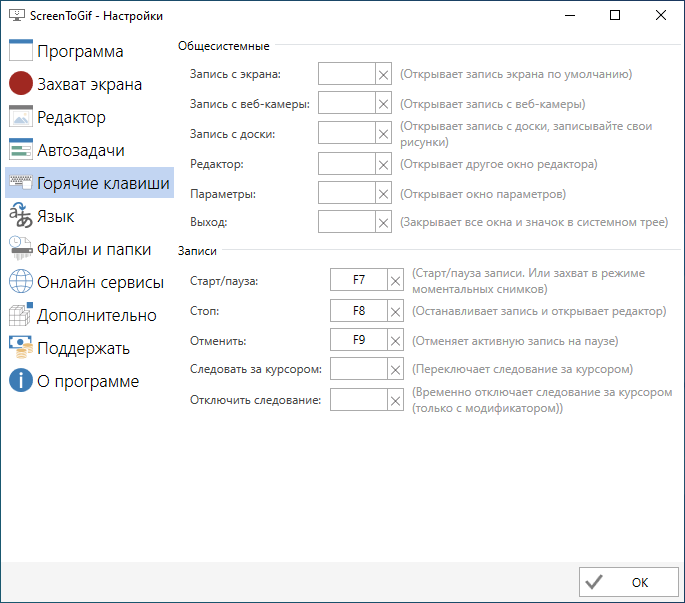Open Автозадачи settings page
This screenshot has width=685, height=603.
coord(89,149)
